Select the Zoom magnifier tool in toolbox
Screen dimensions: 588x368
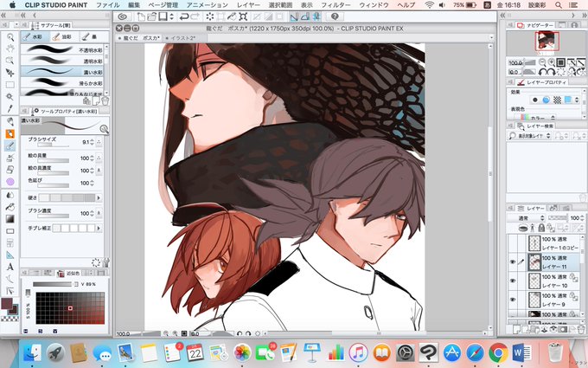point(10,37)
